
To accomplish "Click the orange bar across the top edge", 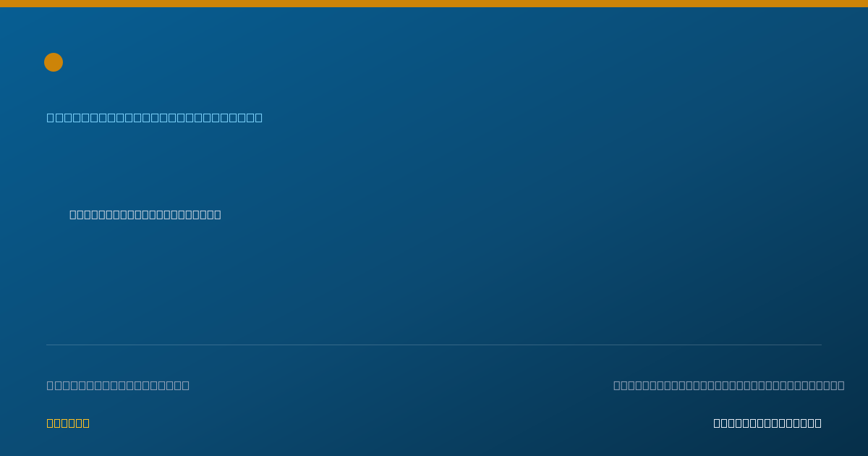I will (434, 4).
